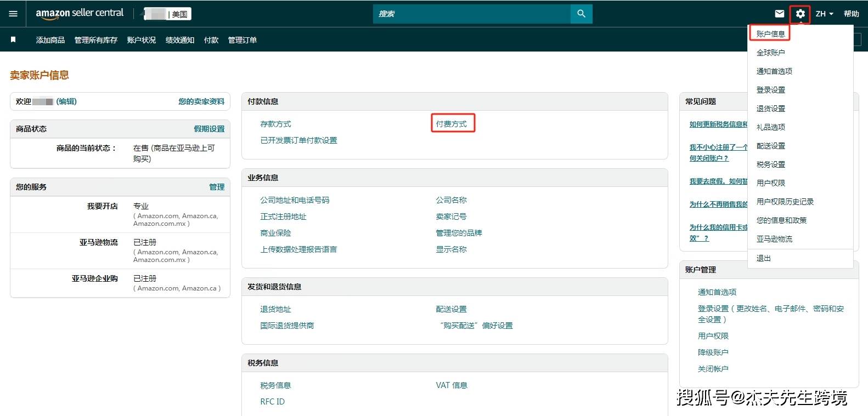This screenshot has width=868, height=416.
Task: Open the 帮助 help link
Action: click(x=851, y=14)
